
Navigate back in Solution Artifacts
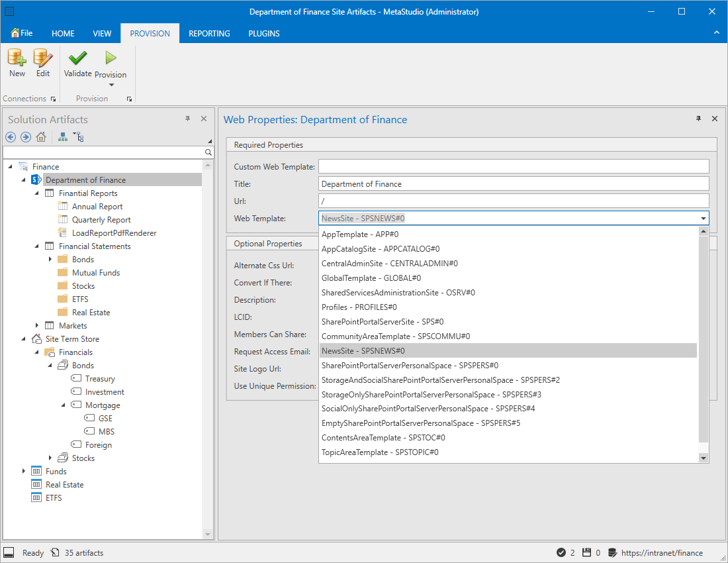point(11,137)
